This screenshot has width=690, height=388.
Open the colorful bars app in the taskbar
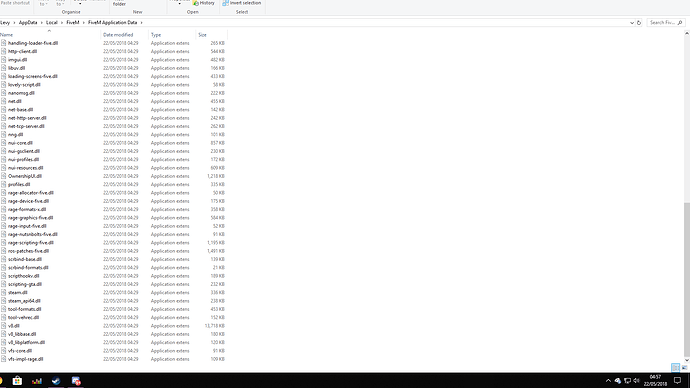(37, 381)
